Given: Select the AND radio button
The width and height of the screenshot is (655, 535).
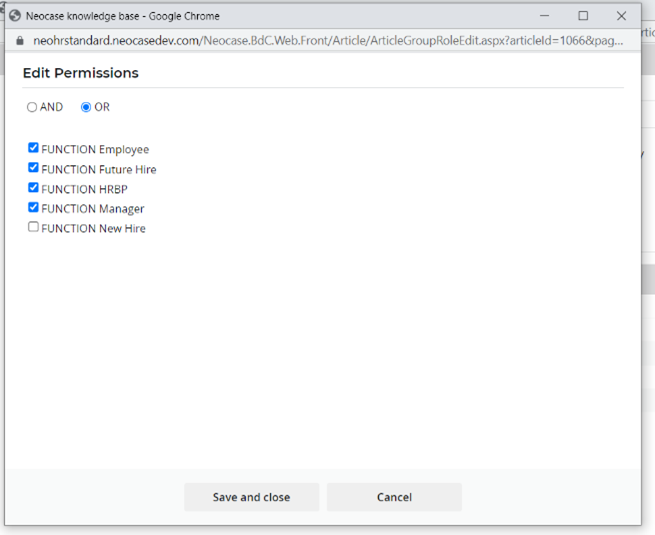Looking at the screenshot, I should pos(32,108).
